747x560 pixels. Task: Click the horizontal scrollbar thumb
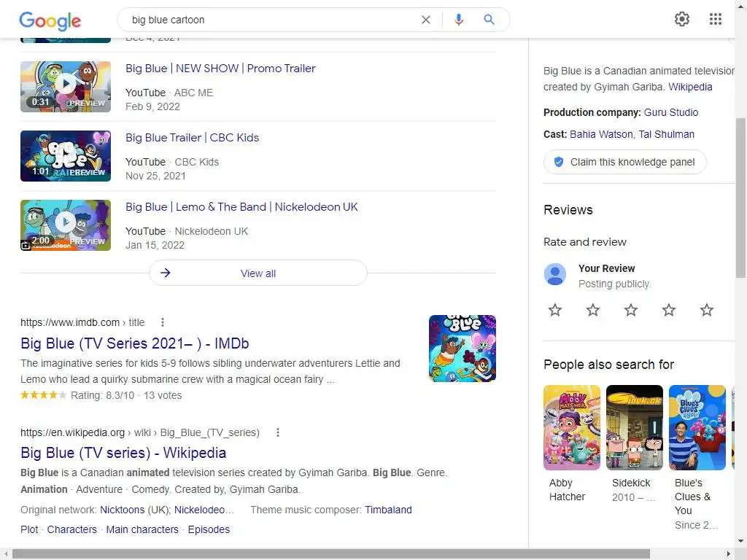point(330,554)
